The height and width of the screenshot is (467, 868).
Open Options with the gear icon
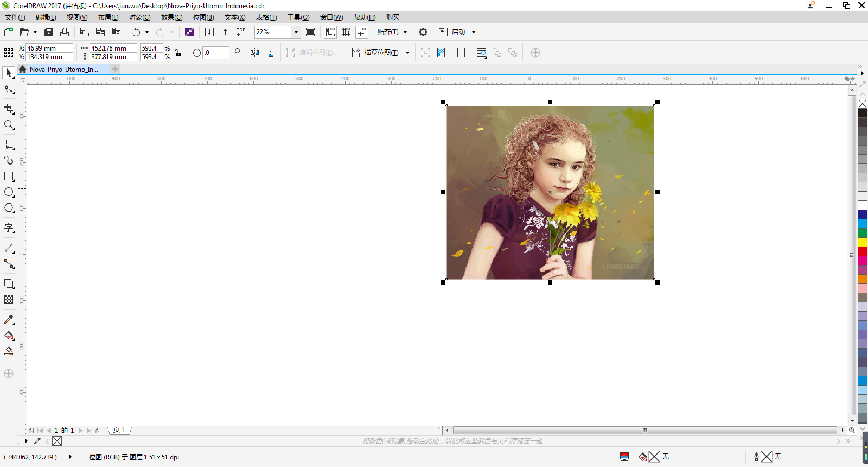click(423, 32)
